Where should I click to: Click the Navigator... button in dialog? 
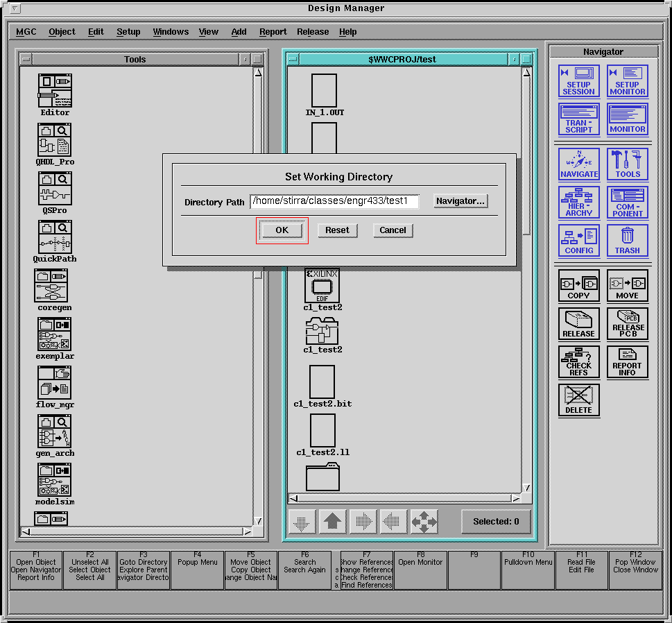pos(460,201)
